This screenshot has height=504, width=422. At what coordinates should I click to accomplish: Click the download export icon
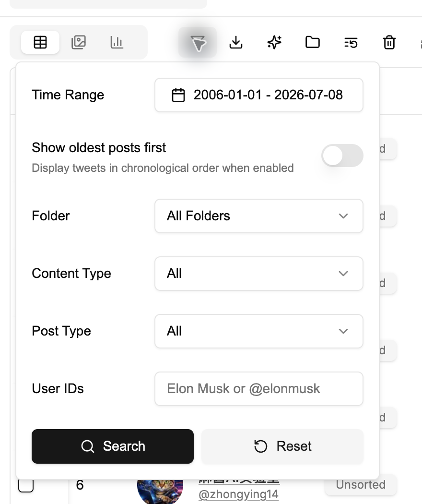tap(236, 42)
